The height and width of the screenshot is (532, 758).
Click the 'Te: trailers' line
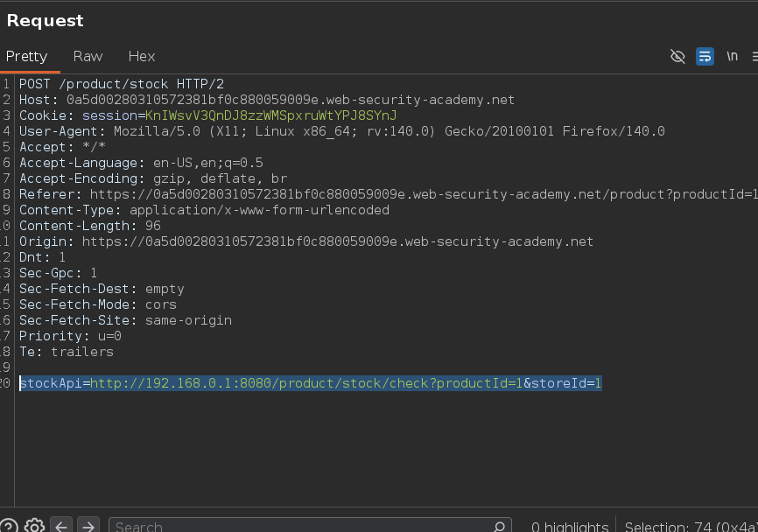coord(67,352)
